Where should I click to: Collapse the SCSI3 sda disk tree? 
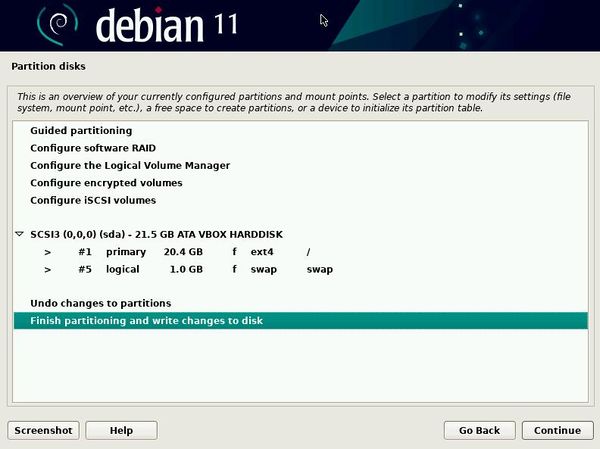[19, 235]
